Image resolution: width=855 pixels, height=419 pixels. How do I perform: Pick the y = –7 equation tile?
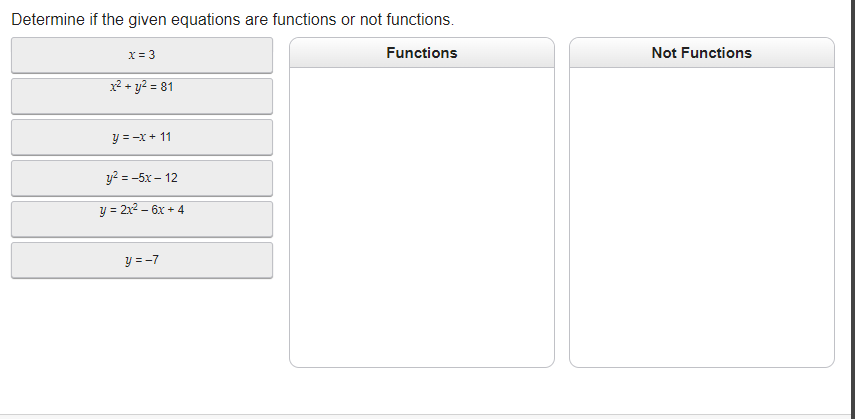coord(142,260)
